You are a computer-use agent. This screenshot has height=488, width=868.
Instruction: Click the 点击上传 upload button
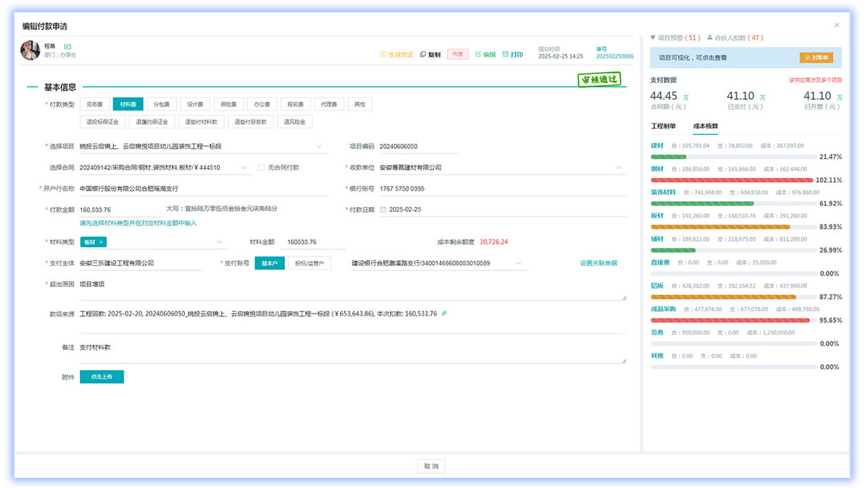click(102, 377)
